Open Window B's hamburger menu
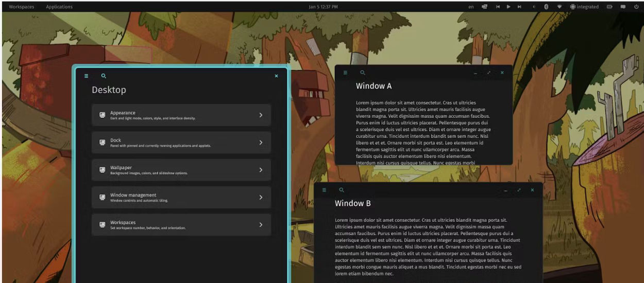 point(324,190)
